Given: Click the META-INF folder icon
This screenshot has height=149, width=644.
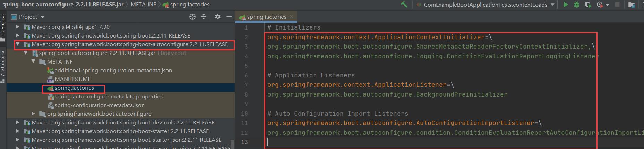Looking at the screenshot, I should pyautogui.click(x=42, y=62).
